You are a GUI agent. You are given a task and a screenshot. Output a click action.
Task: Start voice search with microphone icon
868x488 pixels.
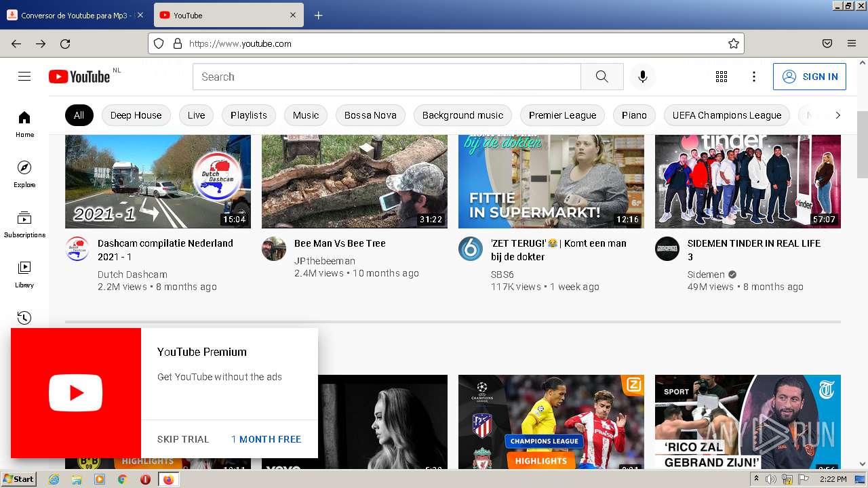point(643,77)
